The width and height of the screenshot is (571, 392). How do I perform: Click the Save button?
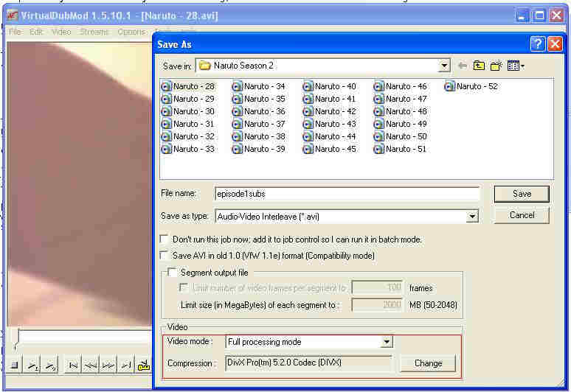[x=522, y=194]
